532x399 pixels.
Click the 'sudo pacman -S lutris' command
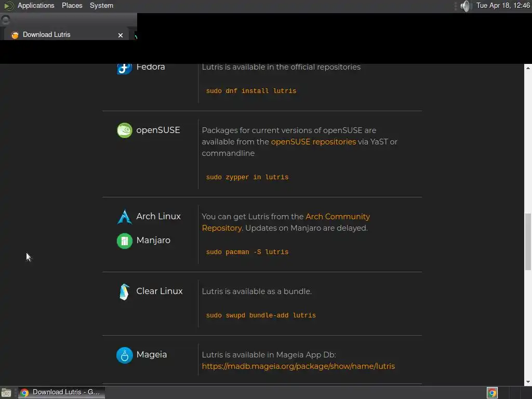[247, 252]
